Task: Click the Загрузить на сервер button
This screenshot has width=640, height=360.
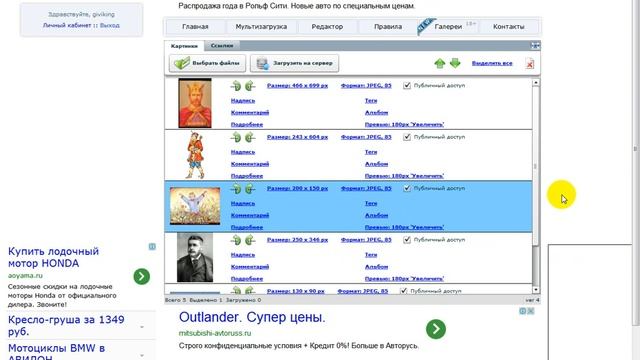Action: point(294,63)
